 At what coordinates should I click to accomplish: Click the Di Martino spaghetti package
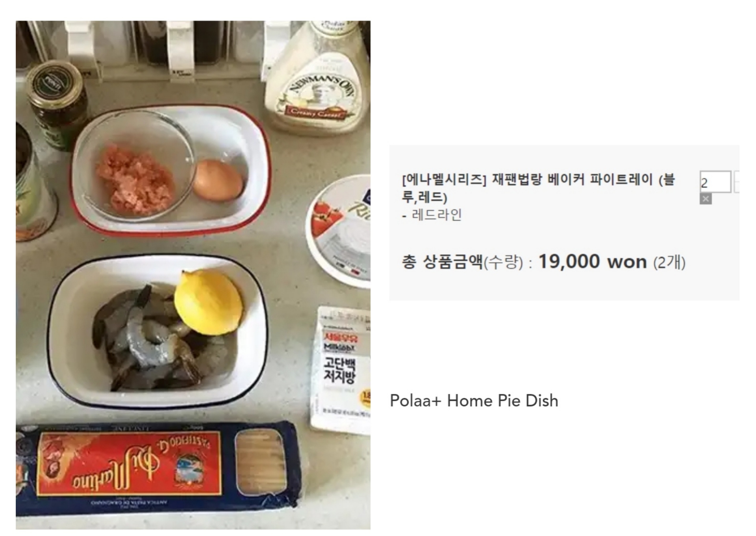click(x=157, y=469)
